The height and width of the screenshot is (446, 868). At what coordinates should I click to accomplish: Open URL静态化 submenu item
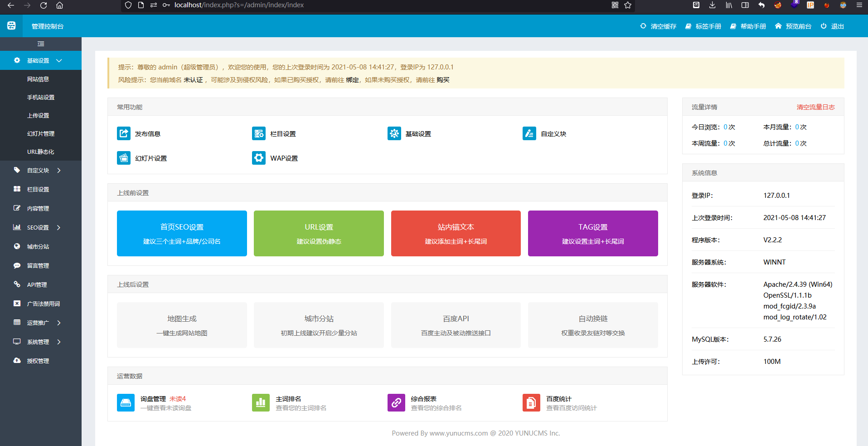41,152
